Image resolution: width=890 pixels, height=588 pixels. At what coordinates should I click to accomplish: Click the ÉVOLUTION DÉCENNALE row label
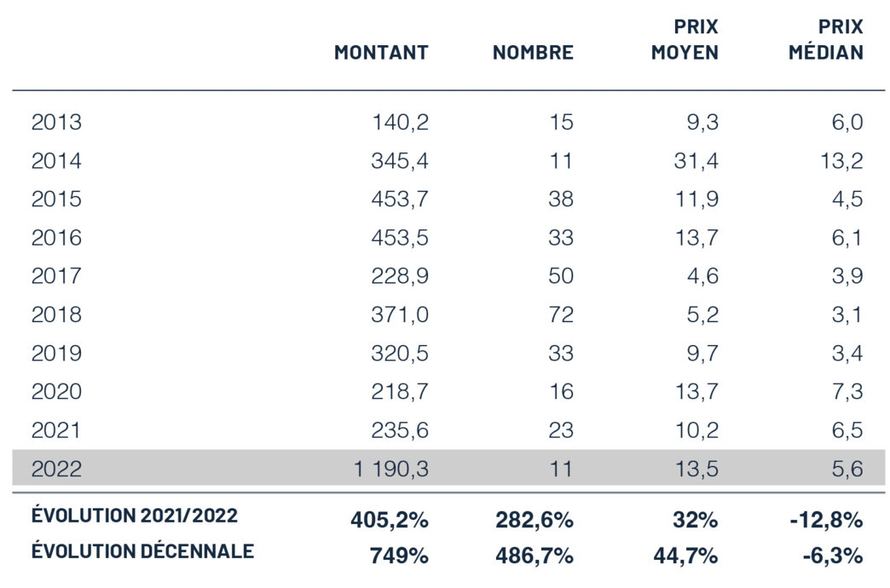[142, 551]
